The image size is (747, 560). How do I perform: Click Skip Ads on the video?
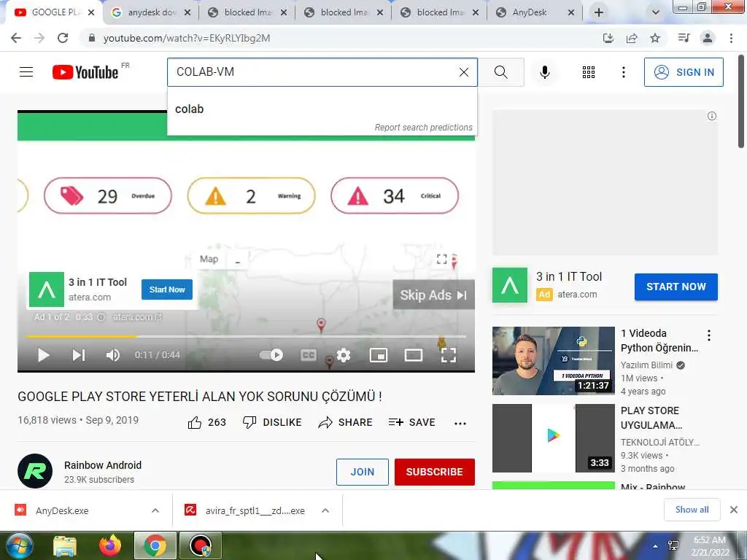(433, 295)
